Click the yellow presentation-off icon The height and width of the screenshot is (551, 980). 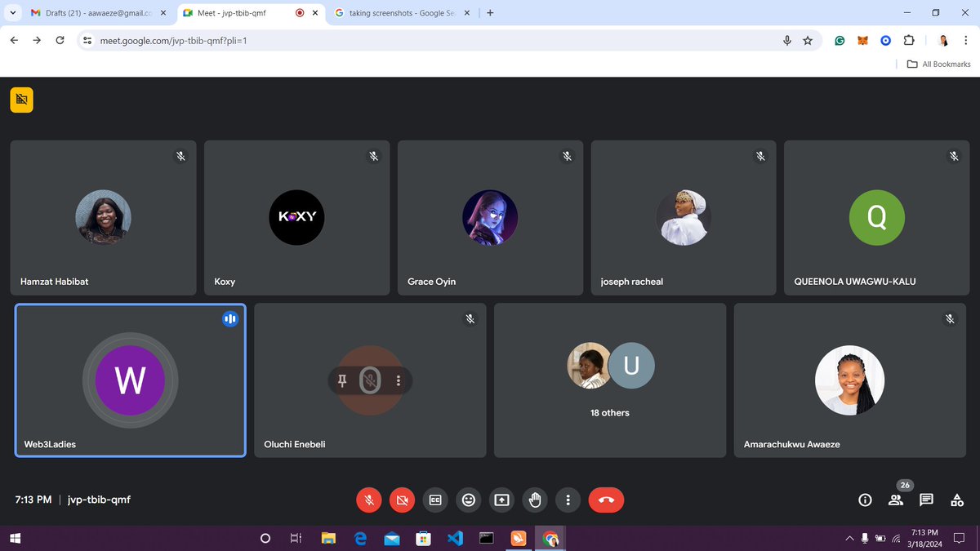pyautogui.click(x=21, y=100)
